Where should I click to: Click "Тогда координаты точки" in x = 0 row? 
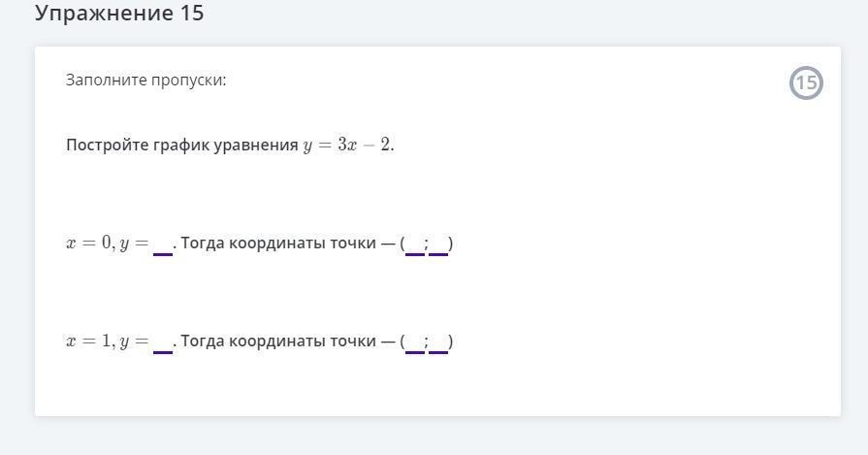(277, 244)
